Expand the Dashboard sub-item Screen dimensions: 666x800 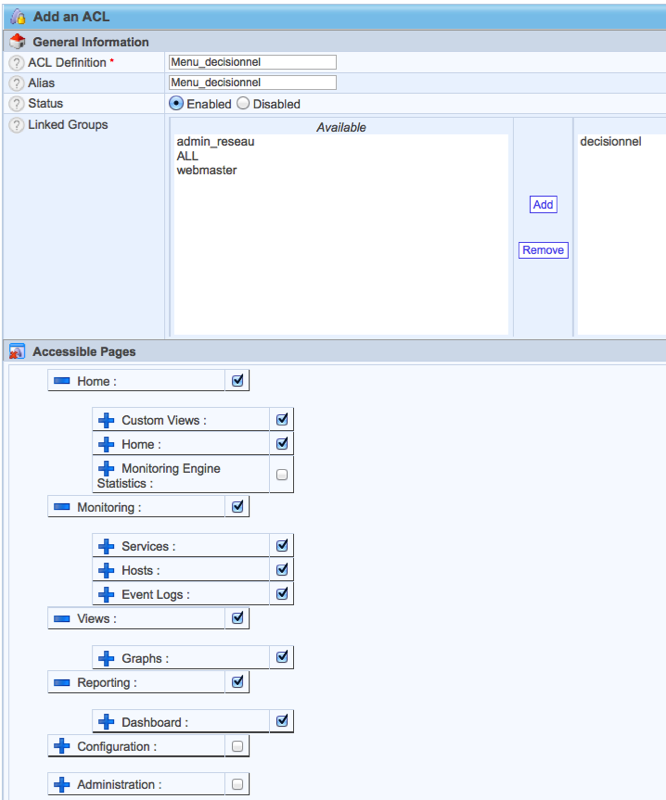click(x=106, y=722)
